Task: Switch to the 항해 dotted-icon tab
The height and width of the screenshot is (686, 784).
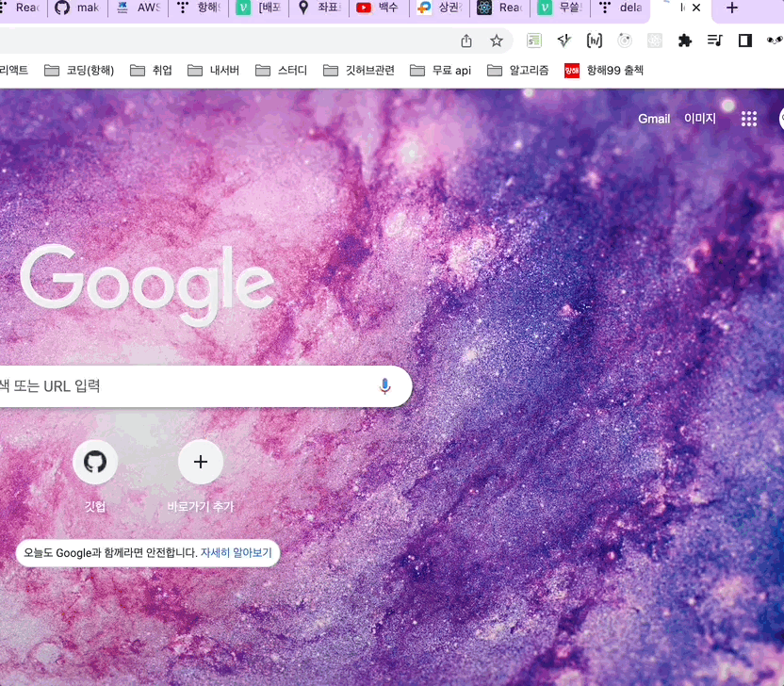Action: (x=199, y=8)
